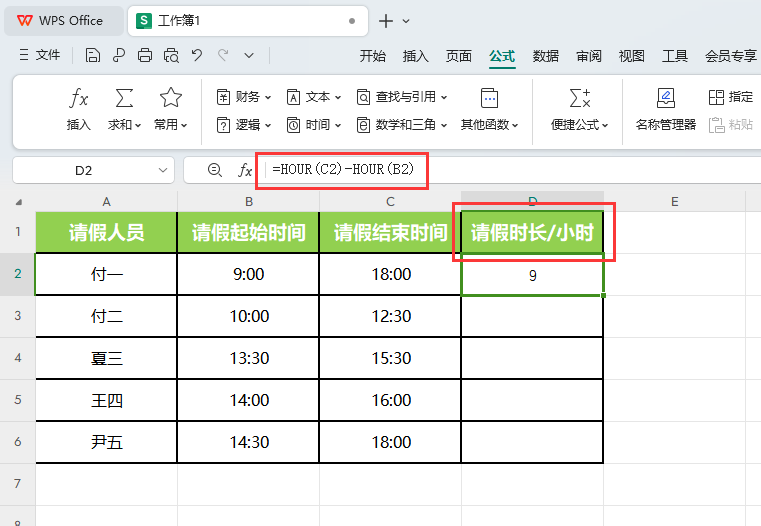This screenshot has height=526, width=761.
Task: Click the plus to create a new tab
Action: click(386, 21)
